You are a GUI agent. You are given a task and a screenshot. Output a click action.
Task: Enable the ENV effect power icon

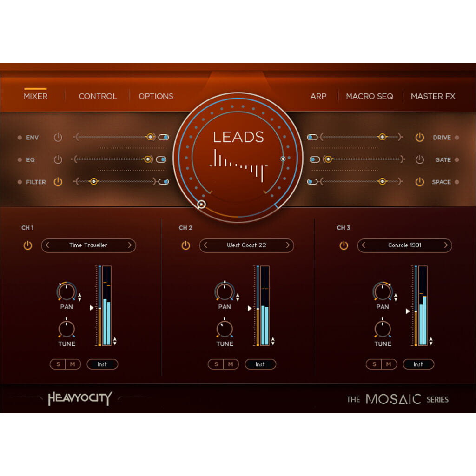58,137
